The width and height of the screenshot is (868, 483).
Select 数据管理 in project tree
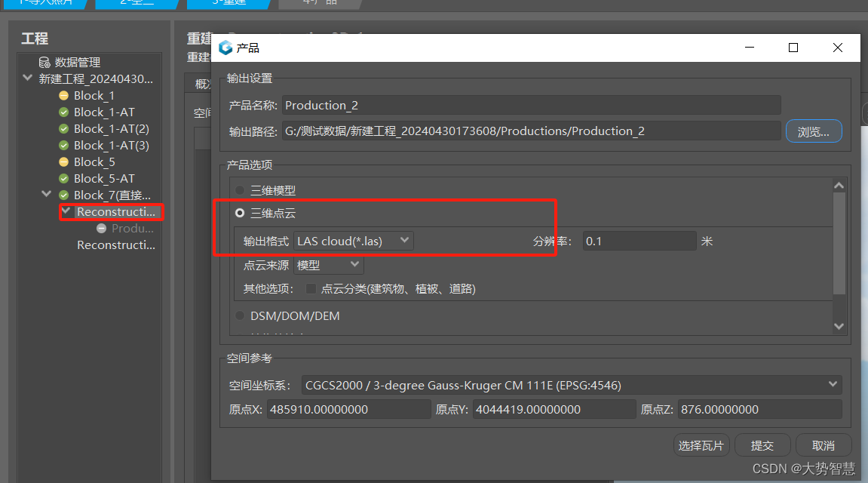click(78, 62)
